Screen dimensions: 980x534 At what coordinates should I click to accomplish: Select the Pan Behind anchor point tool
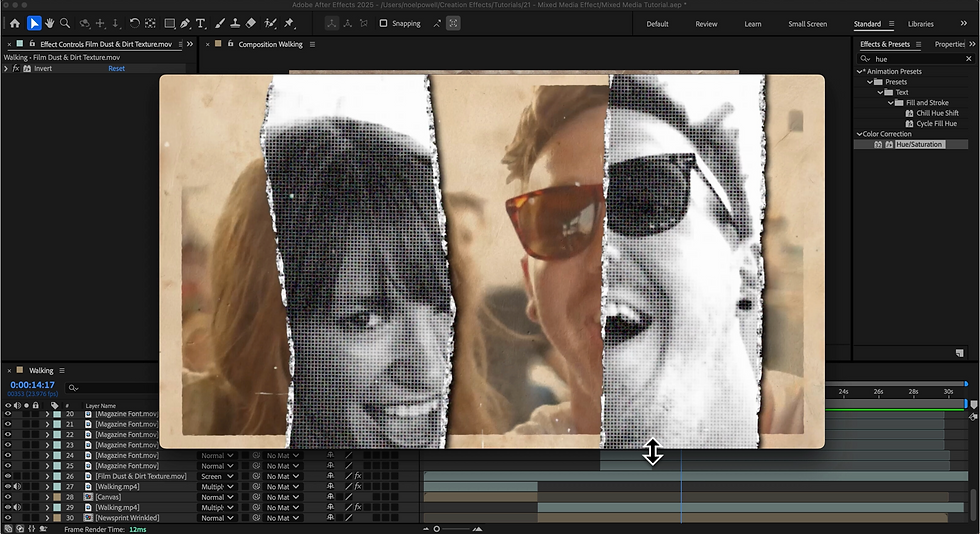pyautogui.click(x=150, y=24)
